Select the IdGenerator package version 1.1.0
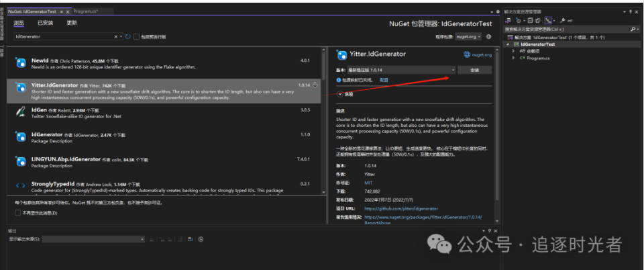The width and height of the screenshot is (644, 270). (x=164, y=137)
